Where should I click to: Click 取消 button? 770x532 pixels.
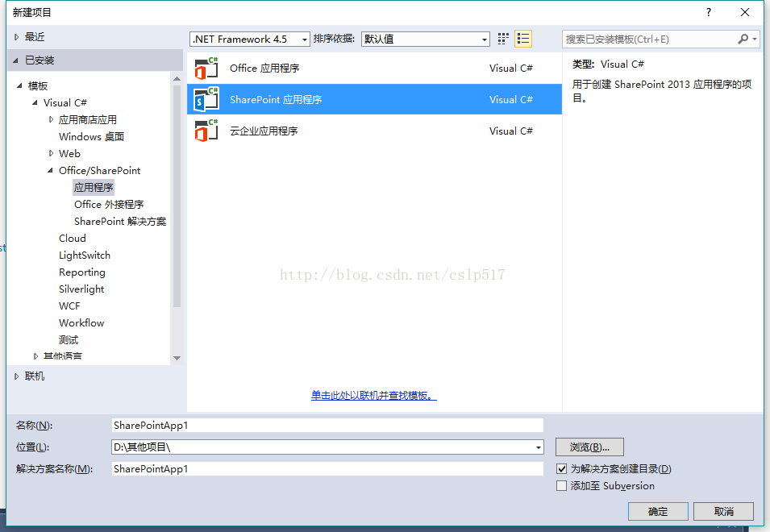724,511
